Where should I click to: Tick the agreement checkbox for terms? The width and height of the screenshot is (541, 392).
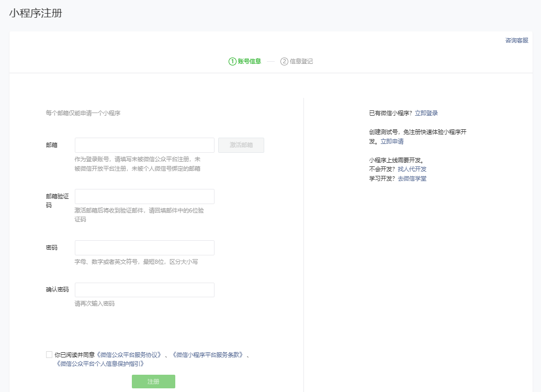coord(49,354)
